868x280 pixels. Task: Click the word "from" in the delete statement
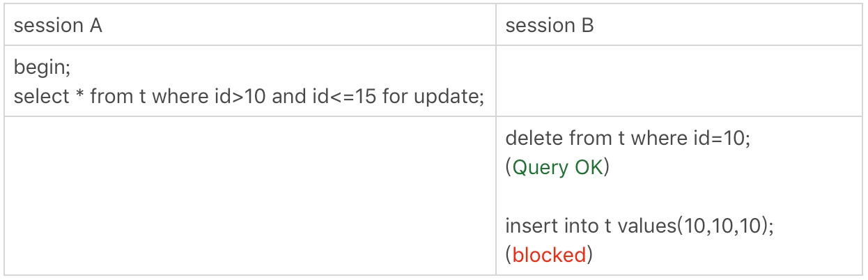coord(591,138)
